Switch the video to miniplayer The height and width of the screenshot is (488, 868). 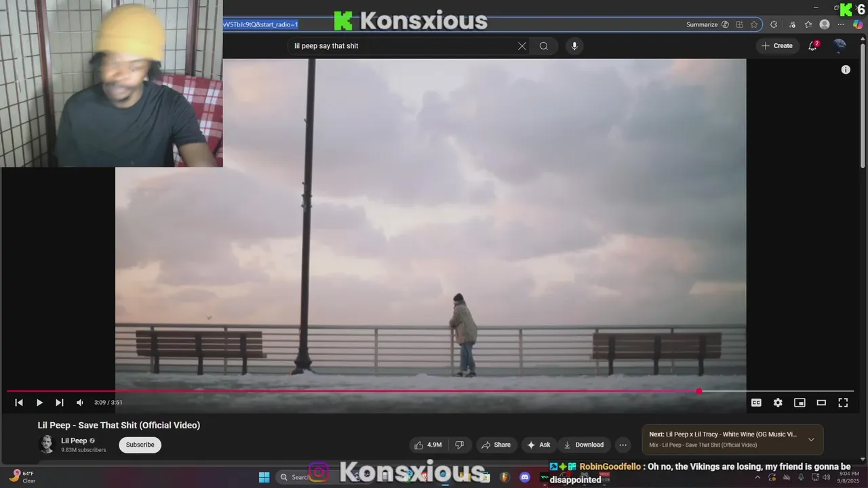tap(800, 403)
